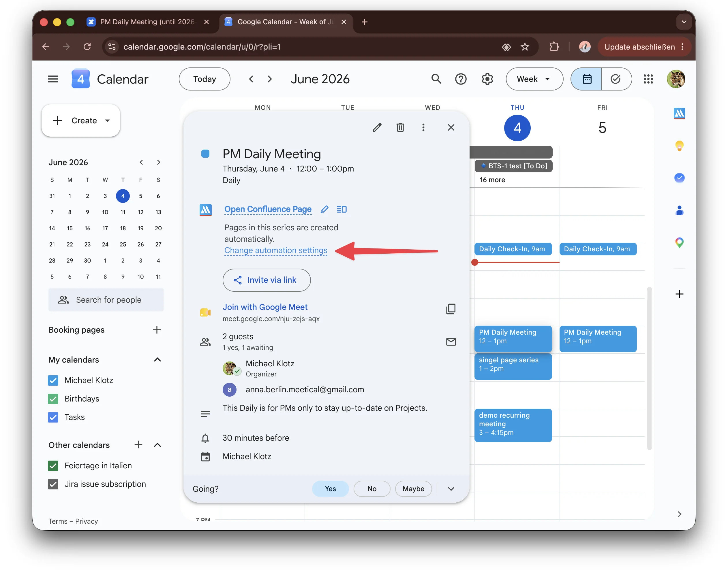Reload the page in Chrome
The width and height of the screenshot is (728, 573).
[87, 47]
